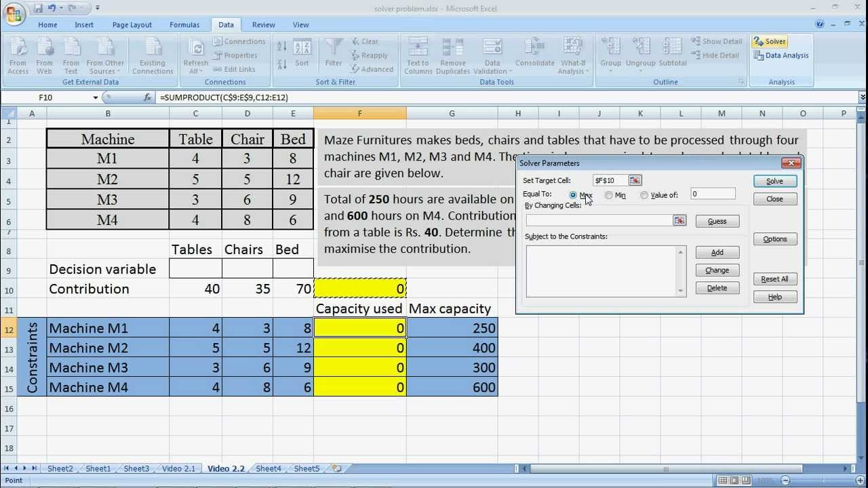
Task: Click the horizontal sheet scrollbar
Action: (666, 469)
